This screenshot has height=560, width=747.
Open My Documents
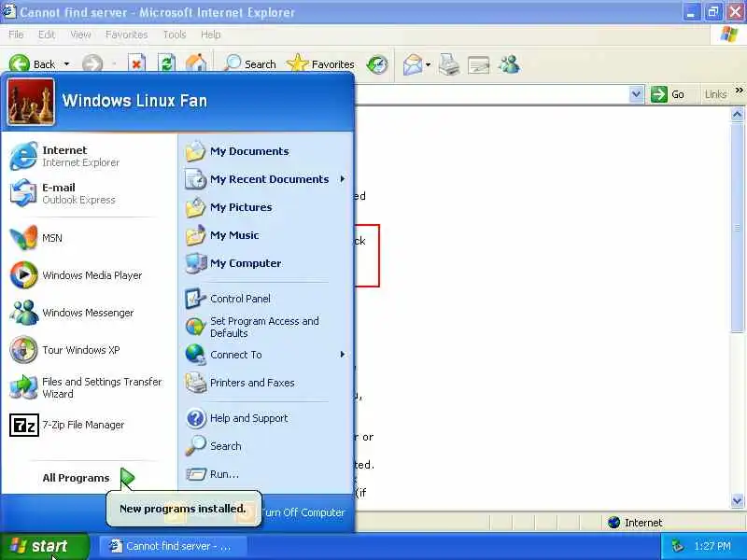tap(265, 151)
